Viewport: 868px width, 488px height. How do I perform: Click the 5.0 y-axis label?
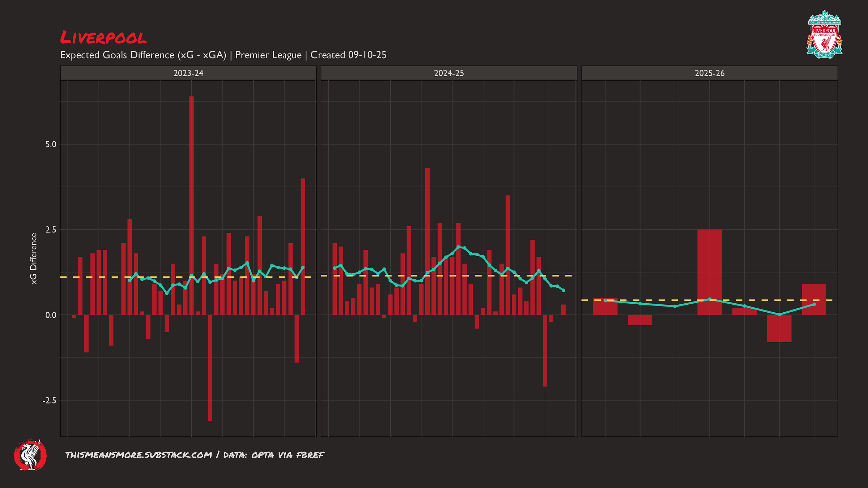tap(51, 144)
